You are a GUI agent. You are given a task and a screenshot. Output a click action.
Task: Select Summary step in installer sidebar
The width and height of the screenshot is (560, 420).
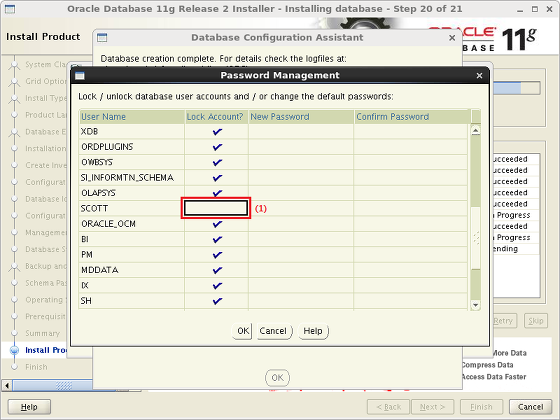(42, 333)
